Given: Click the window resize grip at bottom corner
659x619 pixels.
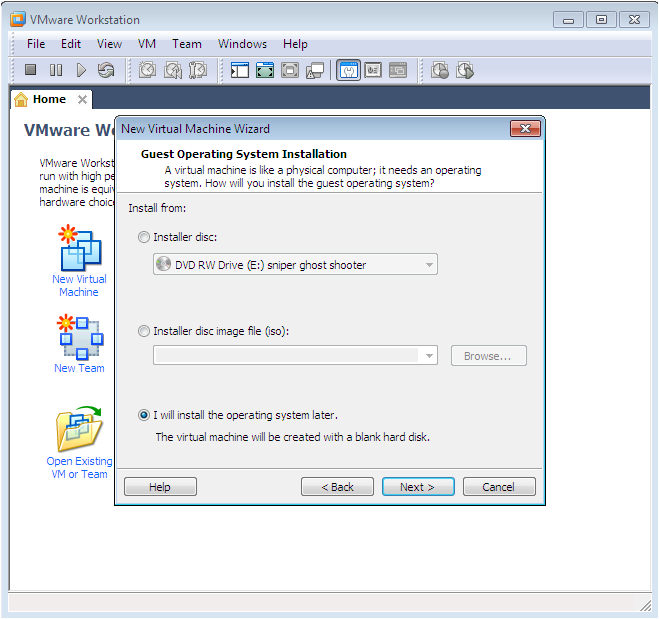Looking at the screenshot, I should (645, 606).
